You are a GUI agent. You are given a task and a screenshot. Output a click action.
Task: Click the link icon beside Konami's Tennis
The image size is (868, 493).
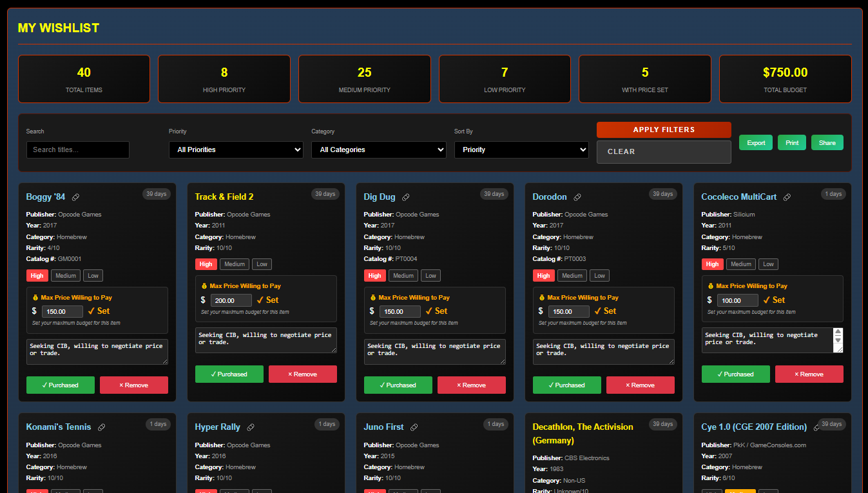tap(101, 427)
